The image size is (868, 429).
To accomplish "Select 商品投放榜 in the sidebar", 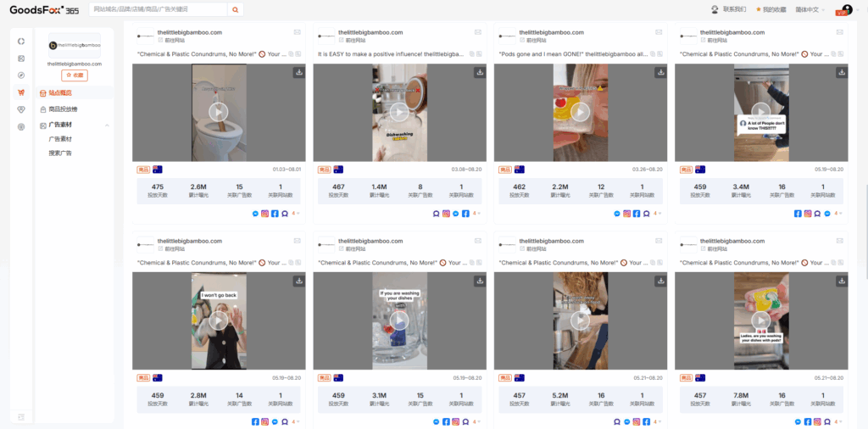I will [x=63, y=109].
